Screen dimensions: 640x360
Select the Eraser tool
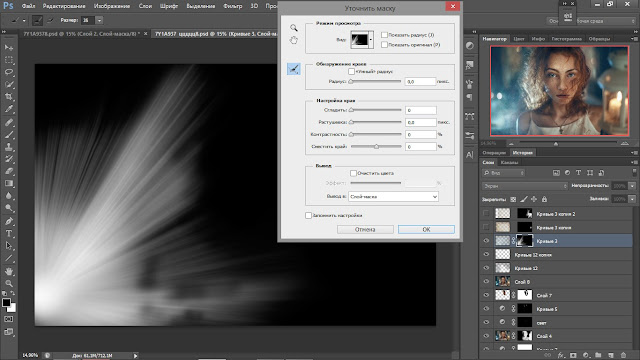[x=9, y=171]
